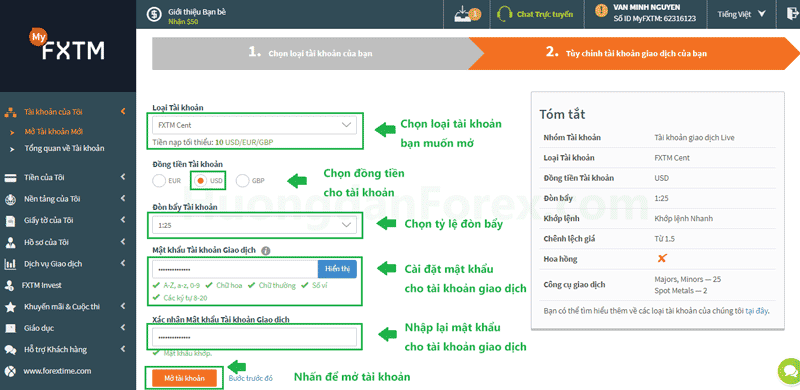800x390 pixels.
Task: Open the Tiếng Việt language dropdown
Action: coord(742,14)
